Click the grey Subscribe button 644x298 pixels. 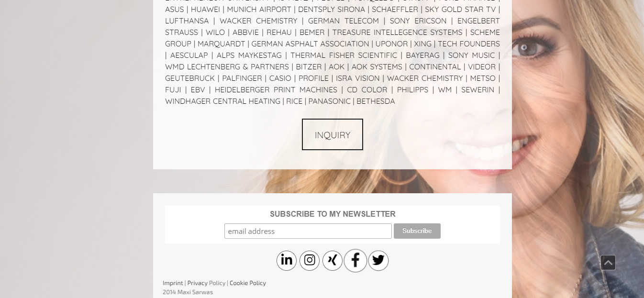pyautogui.click(x=417, y=231)
